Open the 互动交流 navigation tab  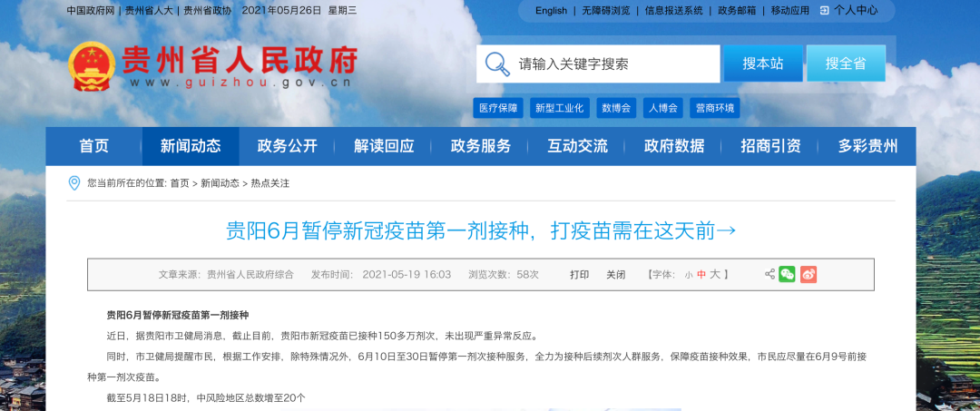click(577, 146)
